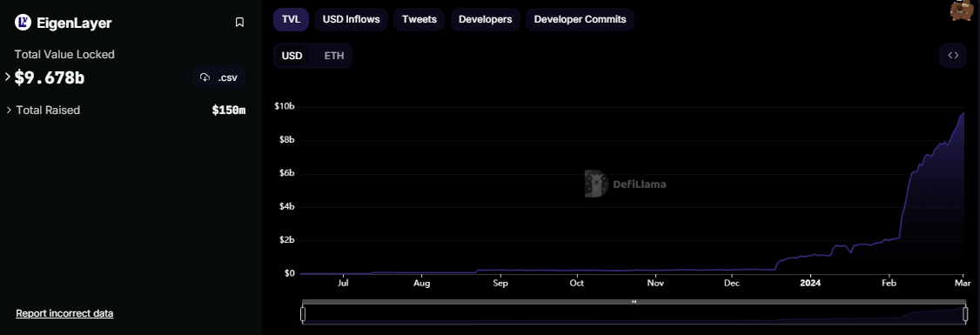Image resolution: width=980 pixels, height=335 pixels.
Task: Expand Total Value Locked breakdown chevron
Action: click(x=8, y=77)
